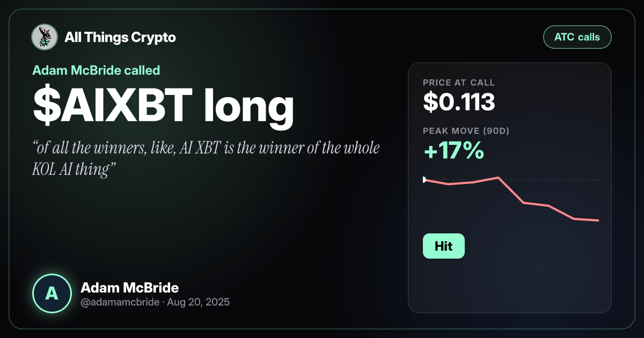This screenshot has height=338, width=644.
Task: Click the white start dot on chart
Action: (x=424, y=180)
